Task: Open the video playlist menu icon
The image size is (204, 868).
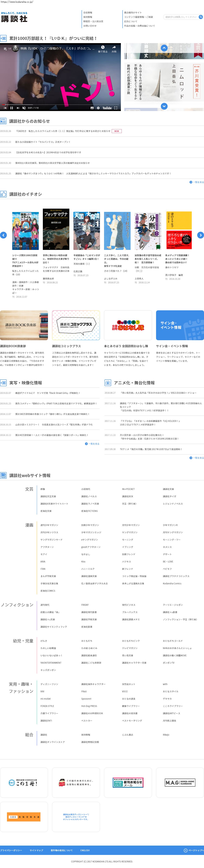Action: 5,49
